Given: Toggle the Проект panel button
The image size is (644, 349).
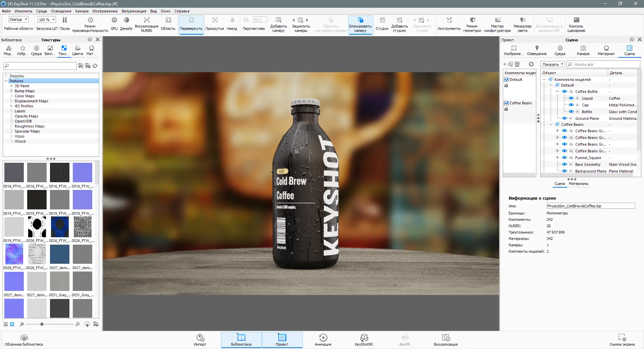Looking at the screenshot, I should (x=282, y=340).
